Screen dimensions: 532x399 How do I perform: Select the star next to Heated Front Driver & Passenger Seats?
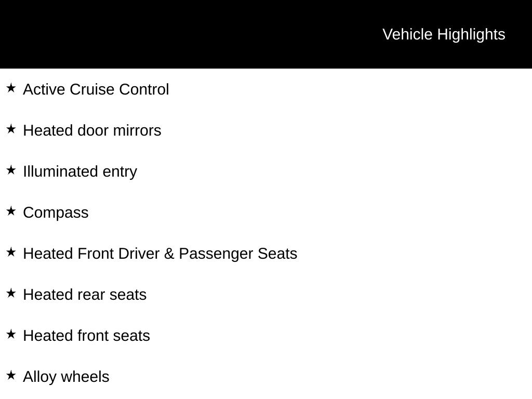pos(11,252)
